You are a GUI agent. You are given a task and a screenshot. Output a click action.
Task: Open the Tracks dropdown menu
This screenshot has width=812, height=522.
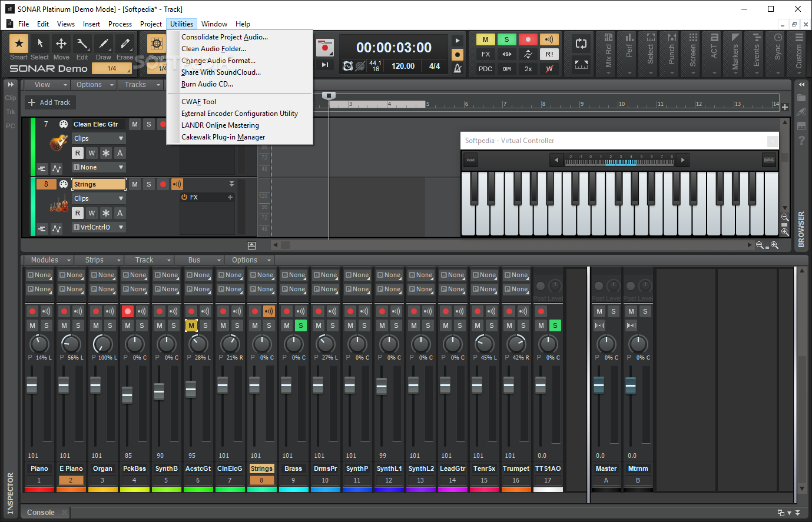(x=140, y=85)
